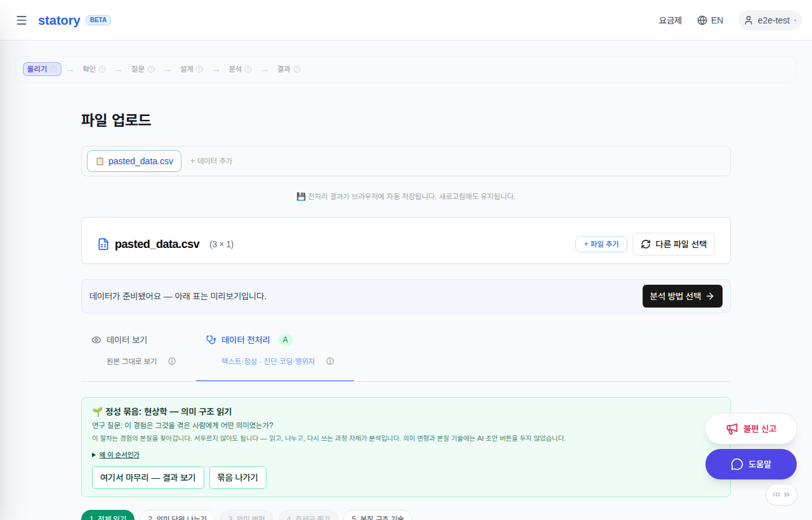812x520 pixels.
Task: Click 분석 방법 선택 button
Action: coord(683,296)
